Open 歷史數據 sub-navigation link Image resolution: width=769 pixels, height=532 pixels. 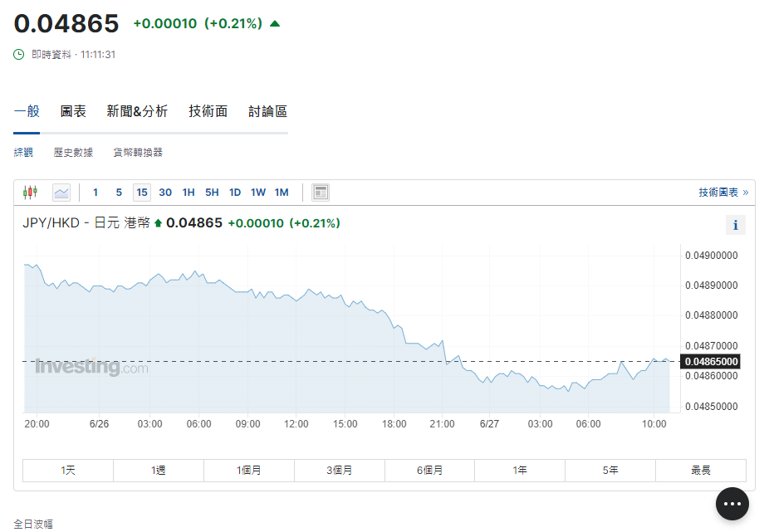coord(73,153)
